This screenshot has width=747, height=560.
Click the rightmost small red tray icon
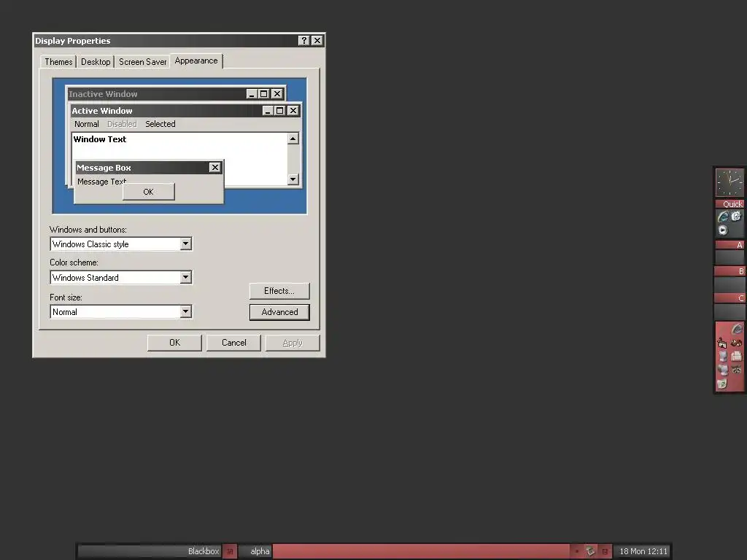605,551
